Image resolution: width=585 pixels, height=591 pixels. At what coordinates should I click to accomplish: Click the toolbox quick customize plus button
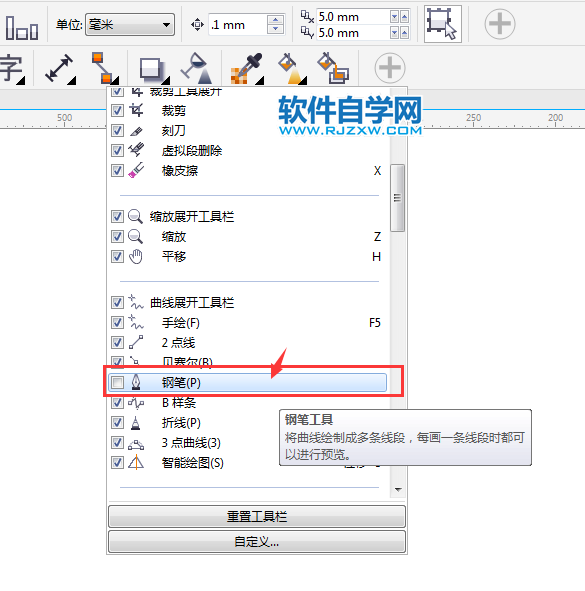click(390, 68)
